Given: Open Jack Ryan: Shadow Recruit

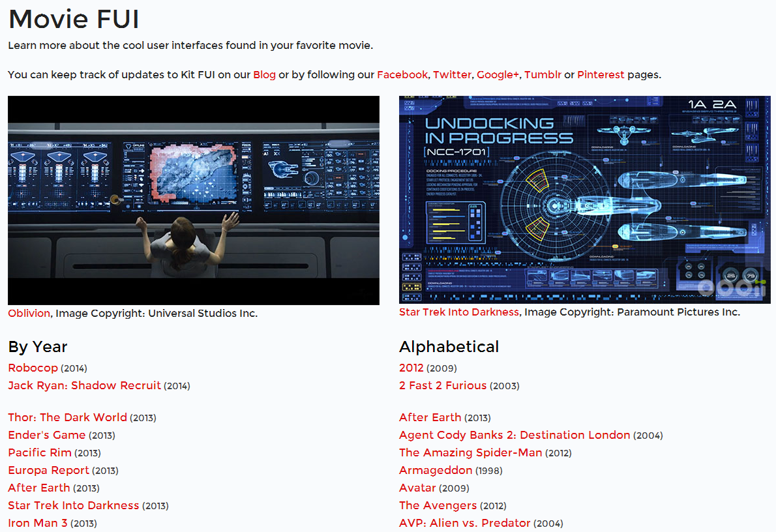Looking at the screenshot, I should click(x=84, y=385).
